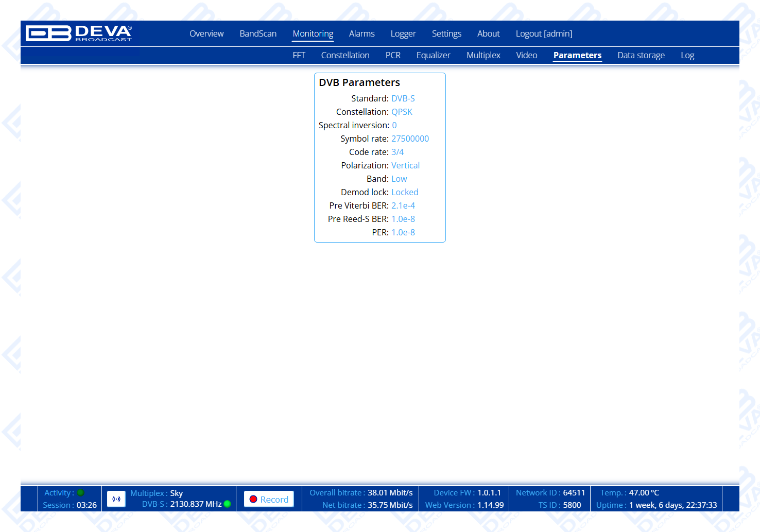Click the green Activity indicator light
This screenshot has width=760, height=532.
(80, 493)
